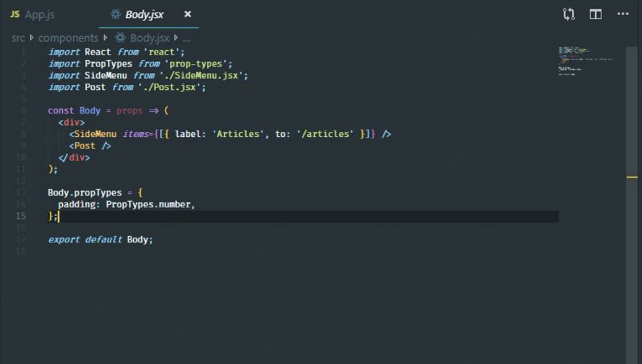The height and width of the screenshot is (364, 642).
Task: Click 'PropTypes' identifier in import line
Action: click(108, 64)
